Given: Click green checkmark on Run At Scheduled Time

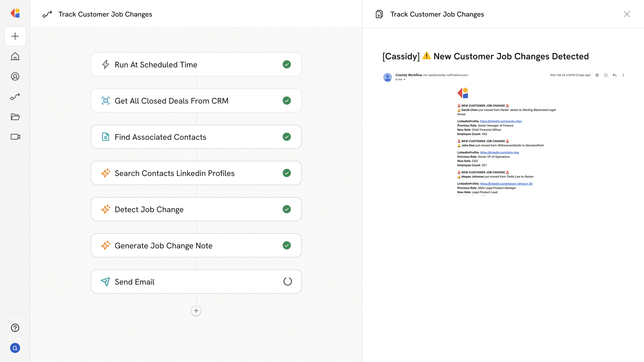Looking at the screenshot, I should point(286,64).
